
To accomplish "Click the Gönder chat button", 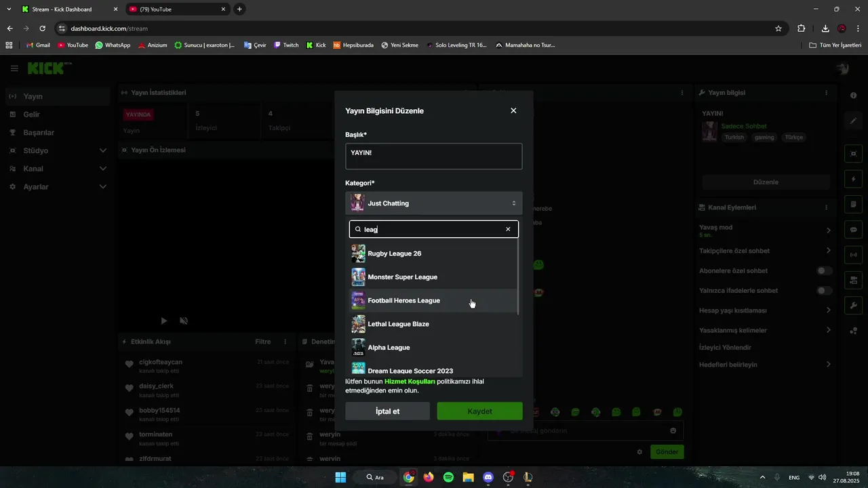I will pos(667,452).
